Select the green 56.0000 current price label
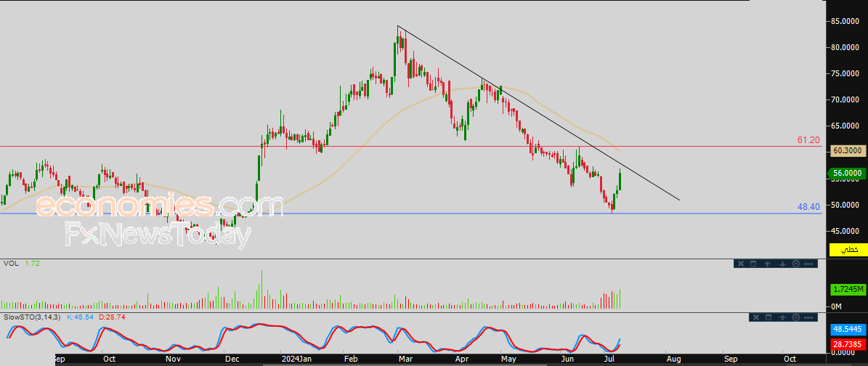868x366 pixels. tap(848, 174)
